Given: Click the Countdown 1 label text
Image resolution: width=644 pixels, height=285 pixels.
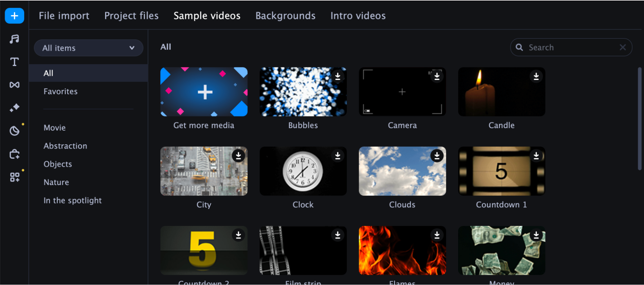Looking at the screenshot, I should pos(502,205).
